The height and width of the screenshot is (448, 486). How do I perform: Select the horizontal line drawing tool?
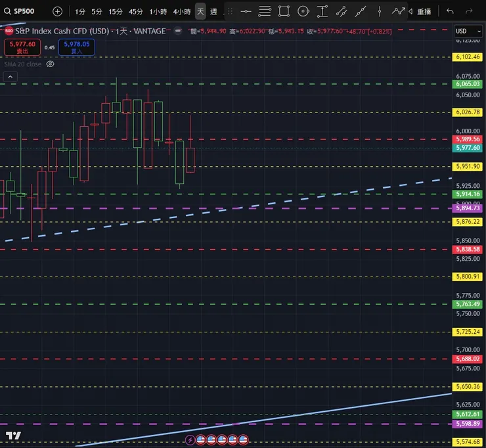246,11
